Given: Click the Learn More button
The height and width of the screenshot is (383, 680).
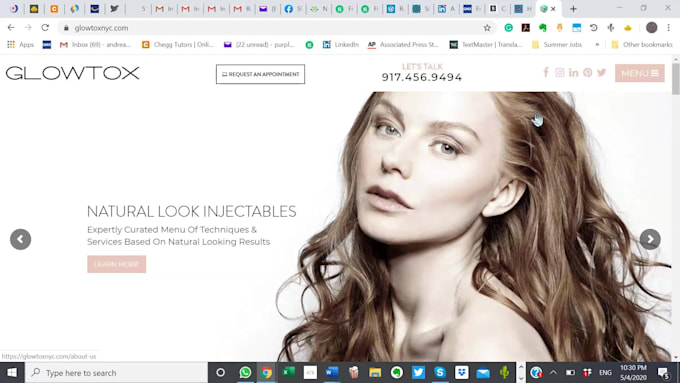Looking at the screenshot, I should tap(117, 264).
